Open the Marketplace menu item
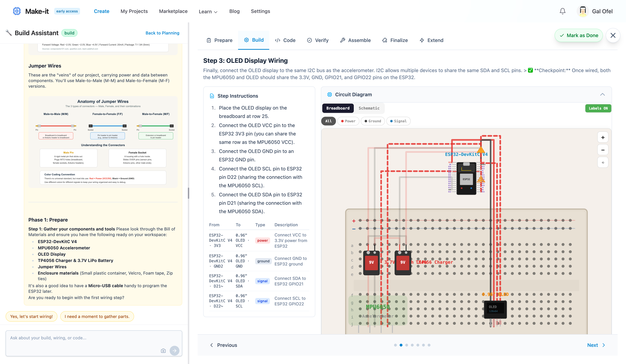This screenshot has height=364, width=626. tap(173, 11)
